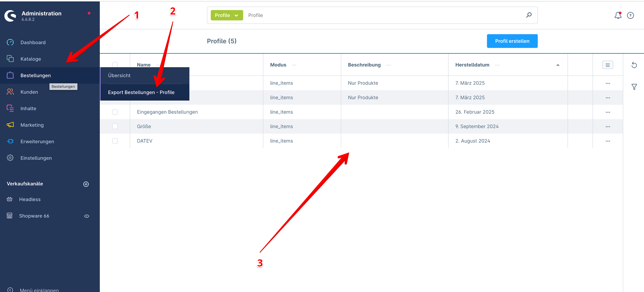The width and height of the screenshot is (644, 292).
Task: Click the search magnifier icon
Action: (x=530, y=15)
